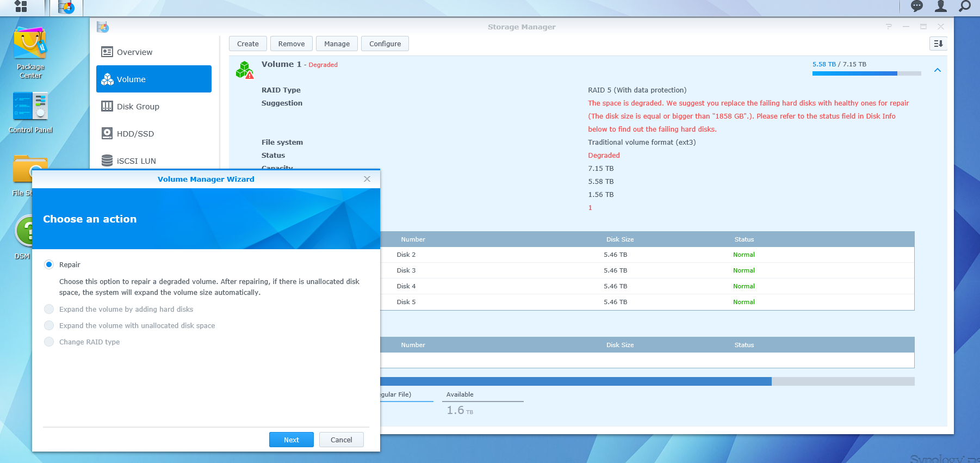
Task: Cancel the Volume Manager Wizard
Action: [x=341, y=440]
